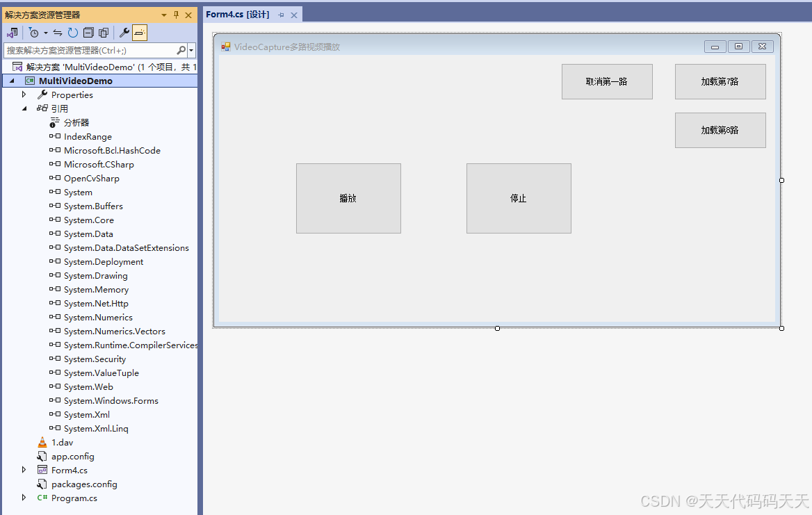This screenshot has width=812, height=515.
Task: Collapse the 引用 references node
Action: pos(24,108)
